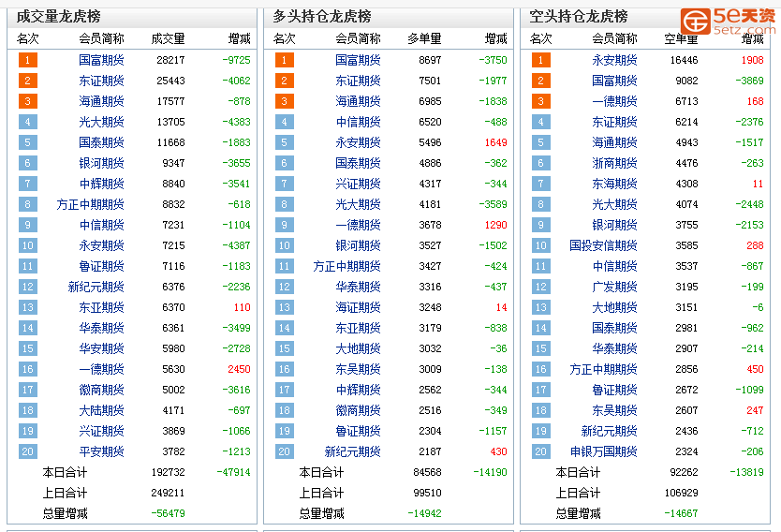Open 平安期货 member link

[x=101, y=451]
